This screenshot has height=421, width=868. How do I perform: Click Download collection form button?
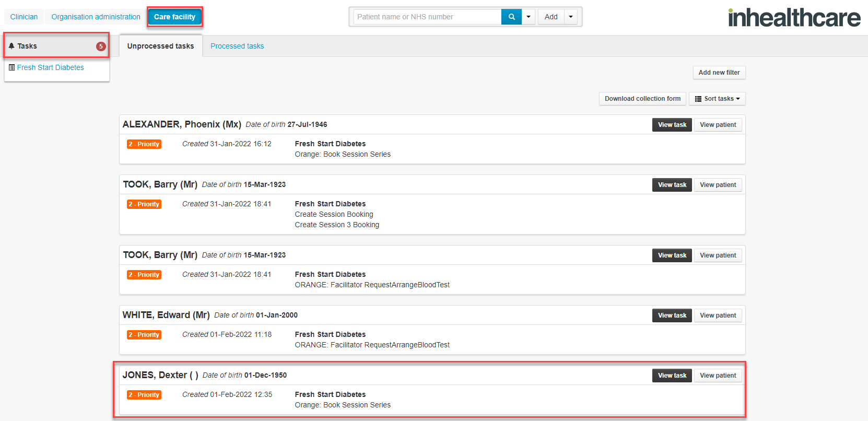click(642, 99)
